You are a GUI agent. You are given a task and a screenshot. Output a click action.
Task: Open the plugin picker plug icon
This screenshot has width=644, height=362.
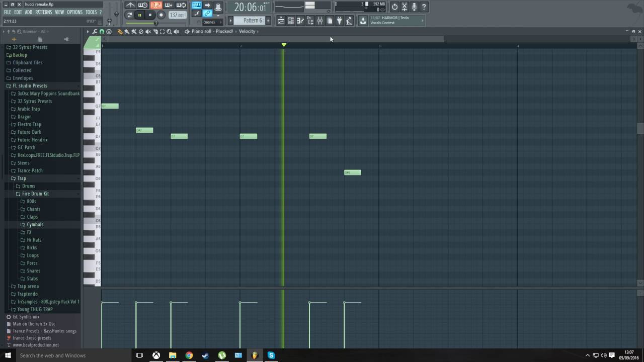point(339,21)
